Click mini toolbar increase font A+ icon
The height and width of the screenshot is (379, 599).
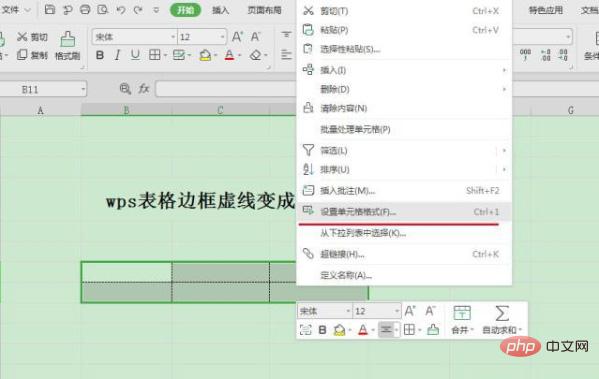click(x=410, y=311)
